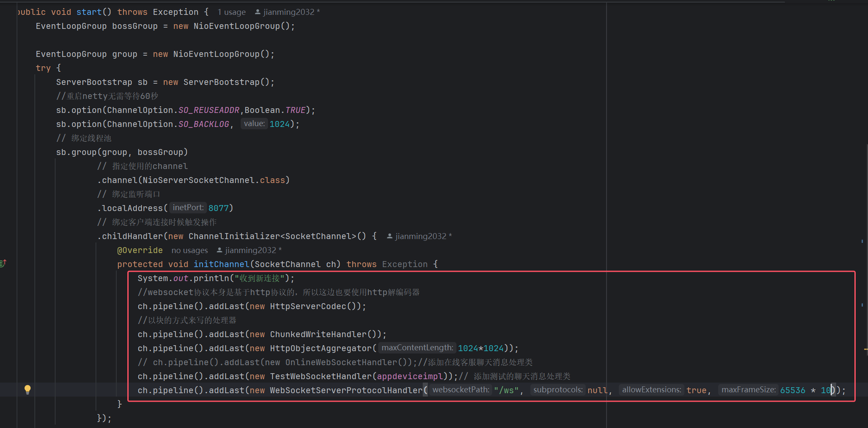Click the 'maxContentLength:' parameter hint
This screenshot has width=868, height=428.
417,348
